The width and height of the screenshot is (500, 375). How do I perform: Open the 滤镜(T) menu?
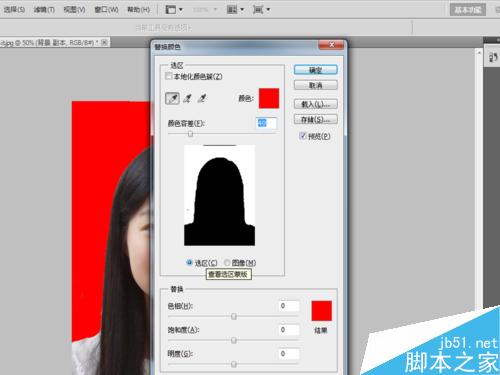point(44,9)
